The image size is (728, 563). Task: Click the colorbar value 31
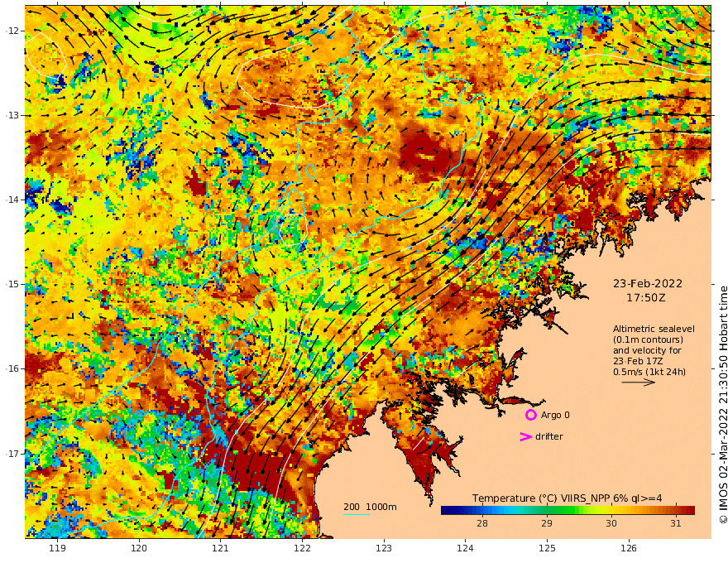click(676, 523)
